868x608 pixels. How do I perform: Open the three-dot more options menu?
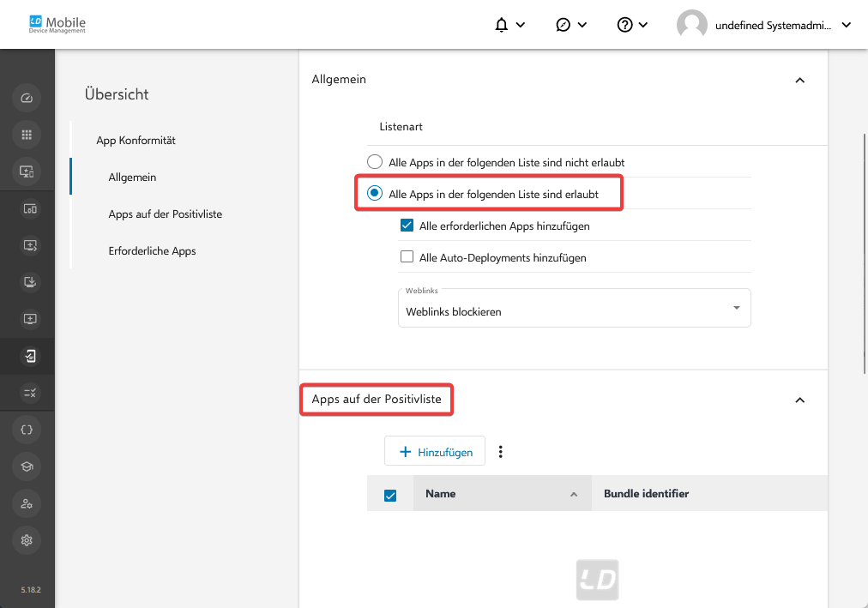point(500,452)
